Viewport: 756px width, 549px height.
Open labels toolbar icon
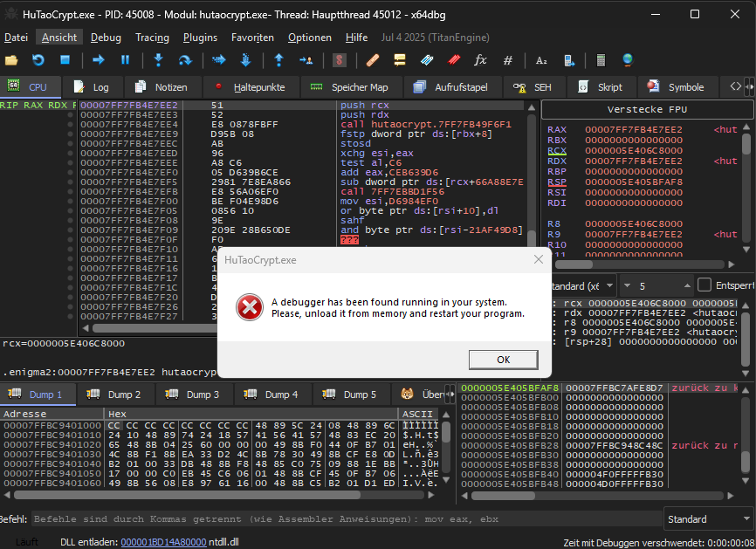coord(427,60)
